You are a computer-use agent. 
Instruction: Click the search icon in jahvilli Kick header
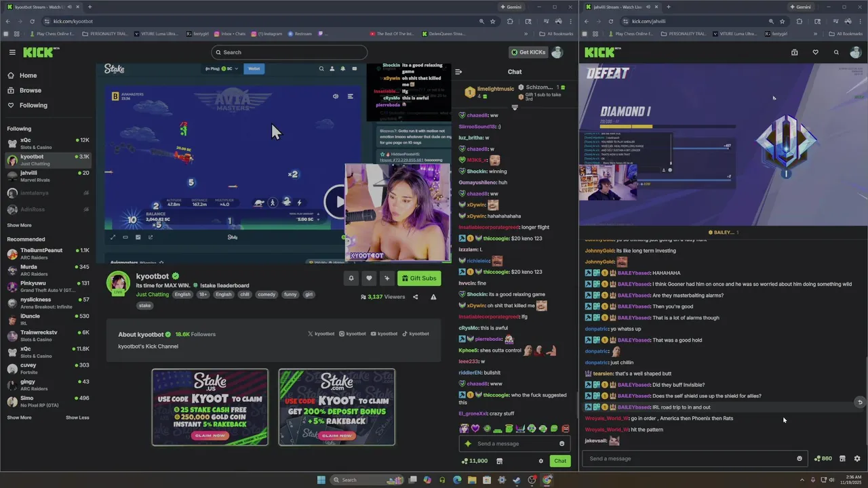click(x=836, y=52)
